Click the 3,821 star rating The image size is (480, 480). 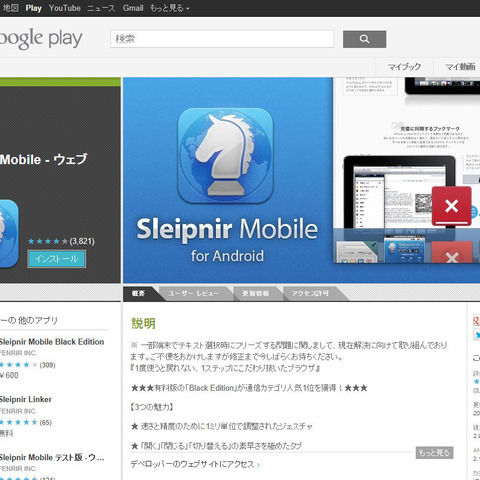point(61,241)
